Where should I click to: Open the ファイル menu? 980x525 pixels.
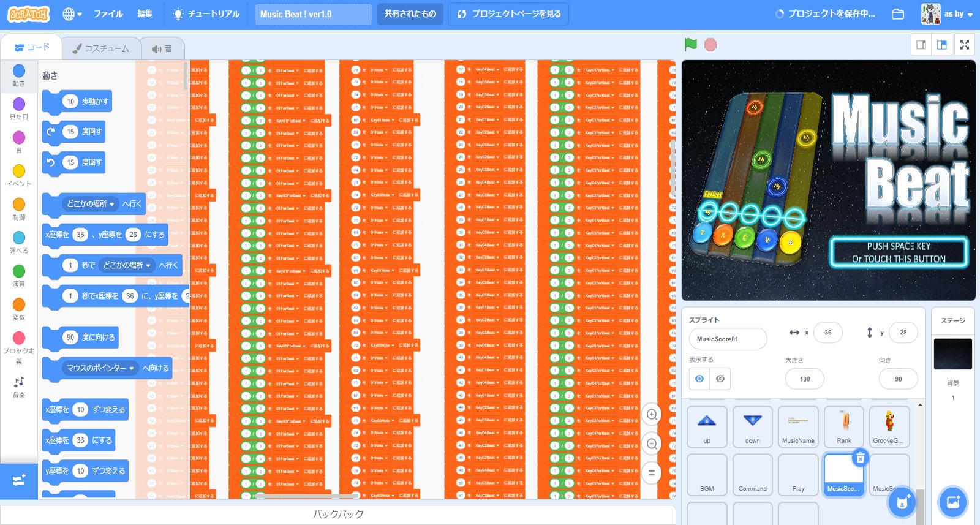point(108,13)
